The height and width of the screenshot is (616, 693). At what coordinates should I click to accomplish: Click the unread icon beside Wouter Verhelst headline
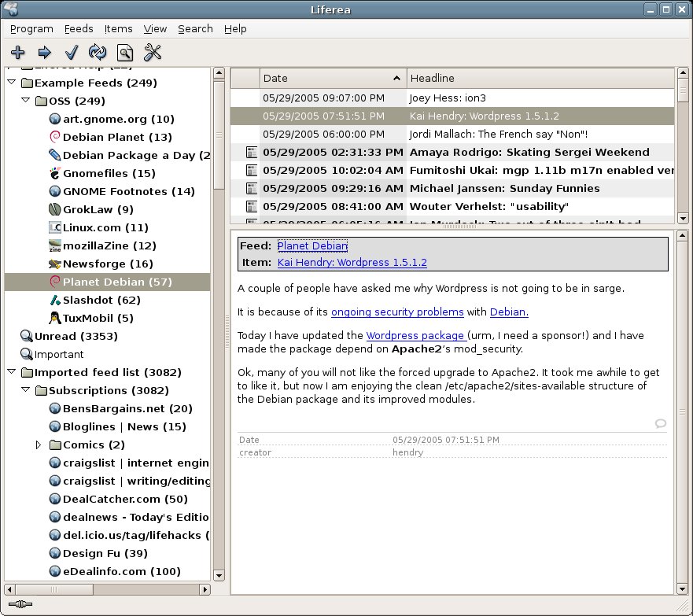coord(252,207)
